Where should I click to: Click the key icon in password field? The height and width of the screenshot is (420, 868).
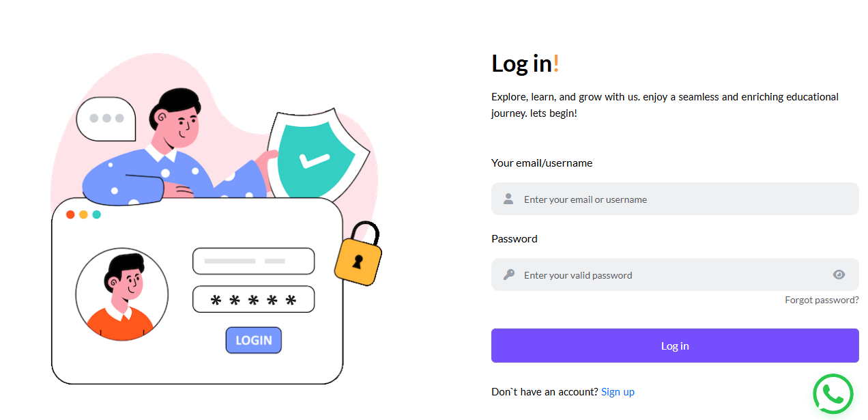click(508, 275)
